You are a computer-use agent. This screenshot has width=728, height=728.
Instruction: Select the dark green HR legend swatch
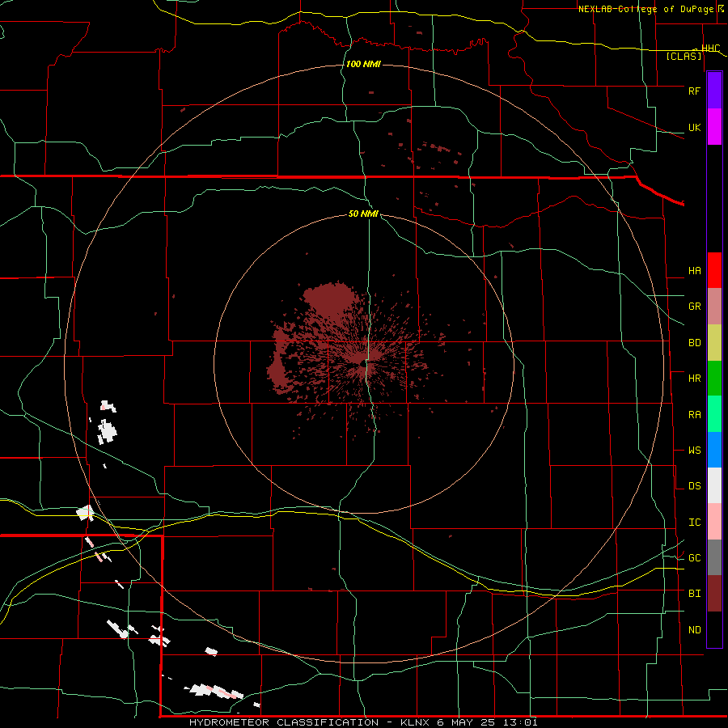tap(714, 378)
